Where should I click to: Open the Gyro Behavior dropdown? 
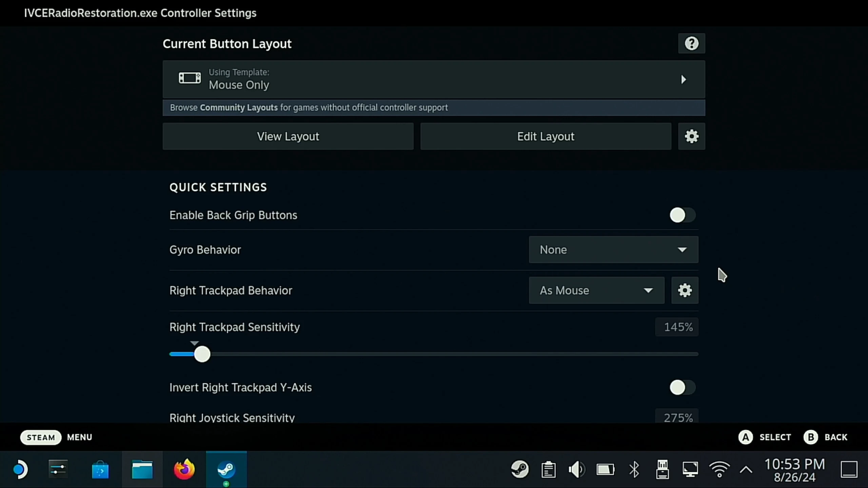(x=613, y=250)
